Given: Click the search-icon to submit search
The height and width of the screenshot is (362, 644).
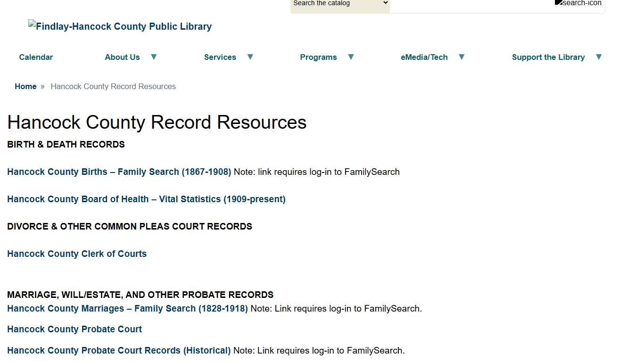Looking at the screenshot, I should coord(578,3).
